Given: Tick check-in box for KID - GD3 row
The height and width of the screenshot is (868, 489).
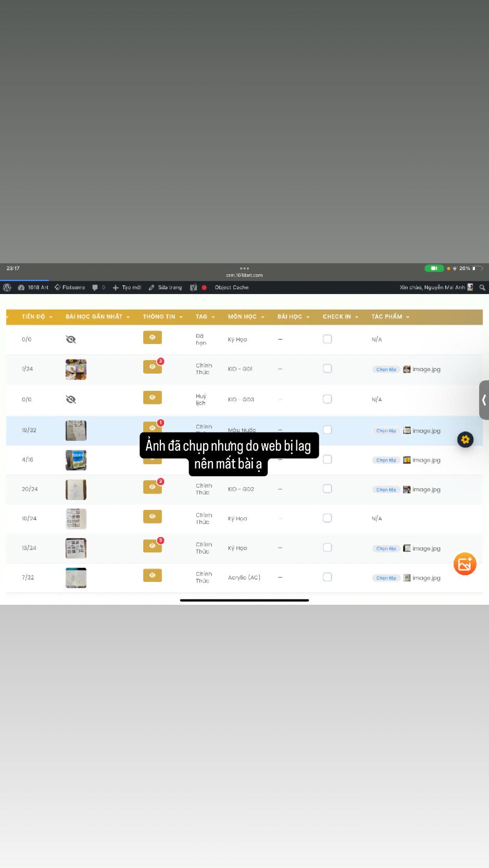Looking at the screenshot, I should [327, 399].
